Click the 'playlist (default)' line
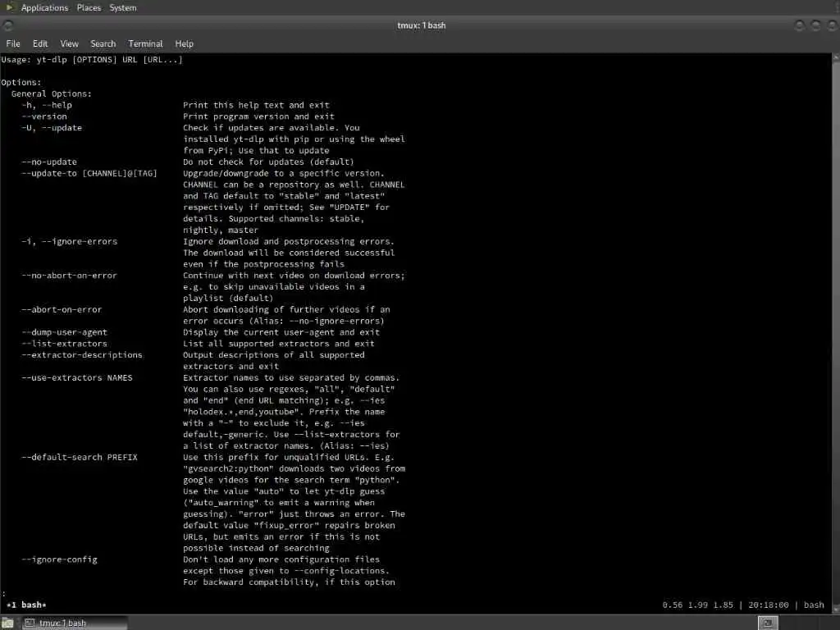Screen dimensions: 840x630 tap(228, 298)
